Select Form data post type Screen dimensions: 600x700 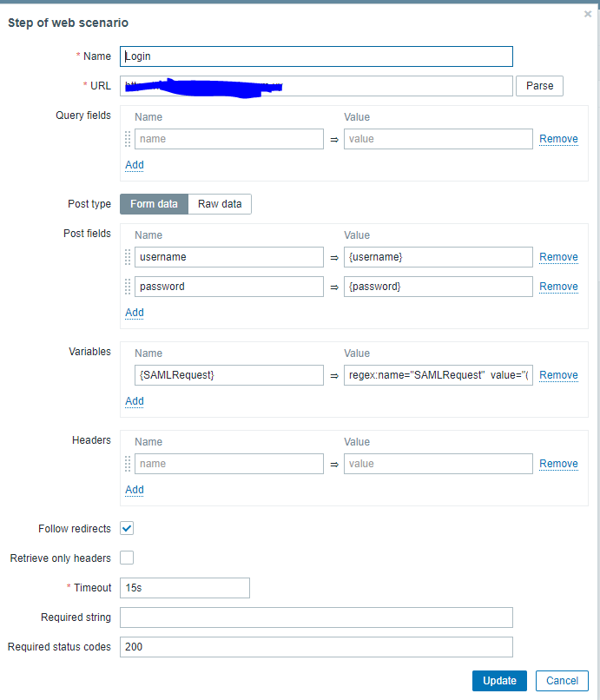pyautogui.click(x=154, y=204)
